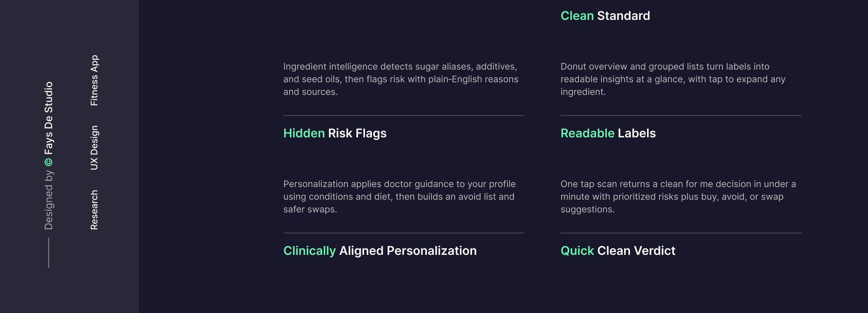Click the green copyright symbol icon

(49, 162)
